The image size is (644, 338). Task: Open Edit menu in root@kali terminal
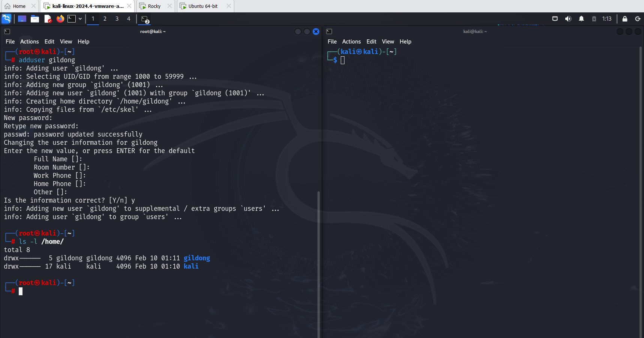[49, 42]
